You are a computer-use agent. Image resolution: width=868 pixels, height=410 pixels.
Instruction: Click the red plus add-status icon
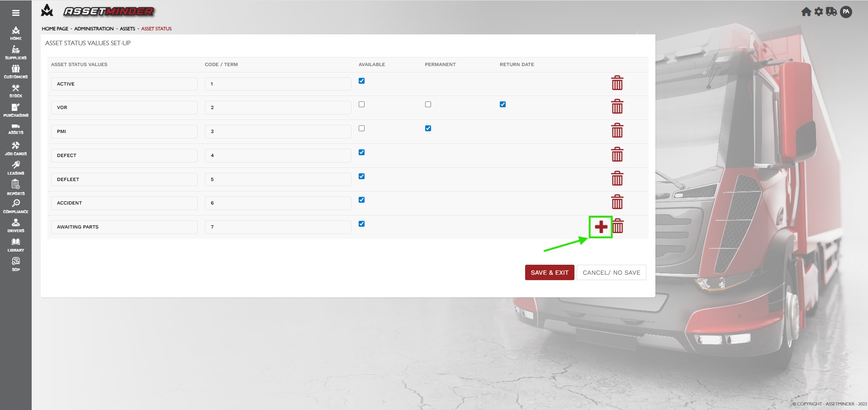pos(601,227)
